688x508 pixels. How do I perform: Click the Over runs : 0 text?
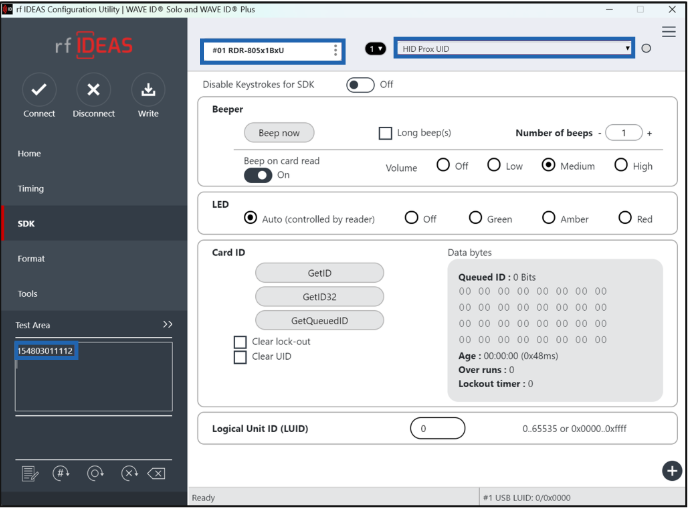[486, 370]
